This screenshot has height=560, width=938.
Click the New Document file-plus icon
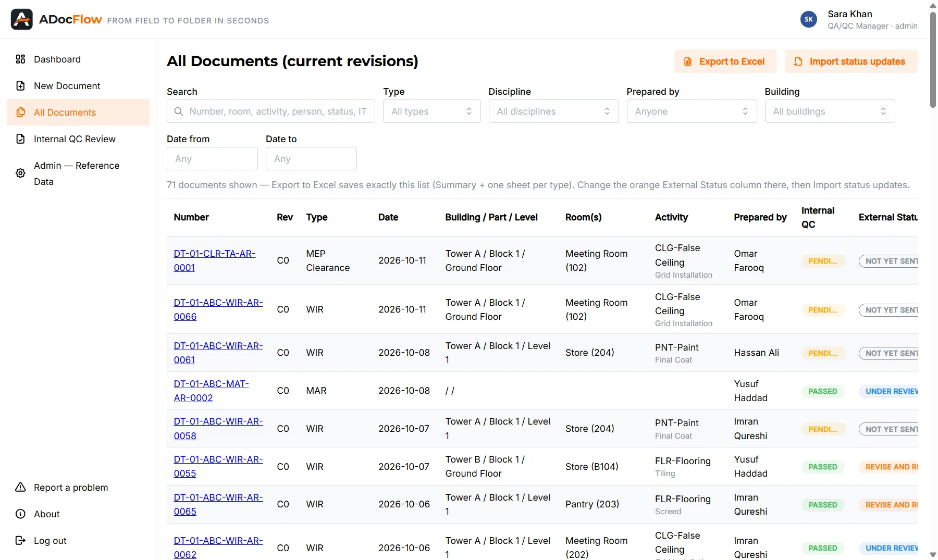tap(20, 85)
